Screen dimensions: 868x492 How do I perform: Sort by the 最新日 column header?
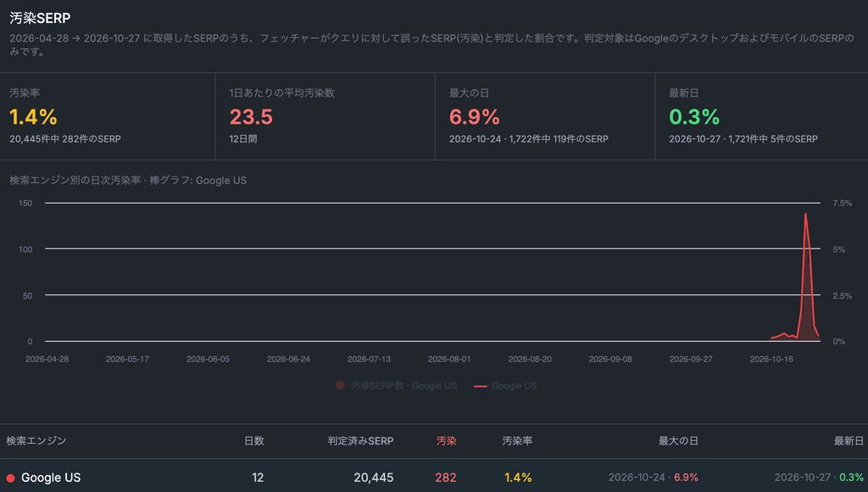click(x=849, y=441)
